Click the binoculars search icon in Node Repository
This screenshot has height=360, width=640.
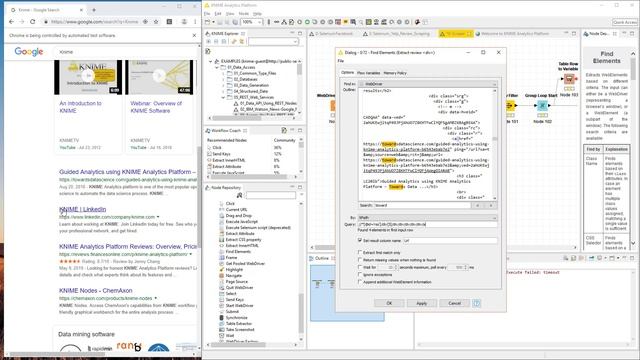tap(240, 196)
